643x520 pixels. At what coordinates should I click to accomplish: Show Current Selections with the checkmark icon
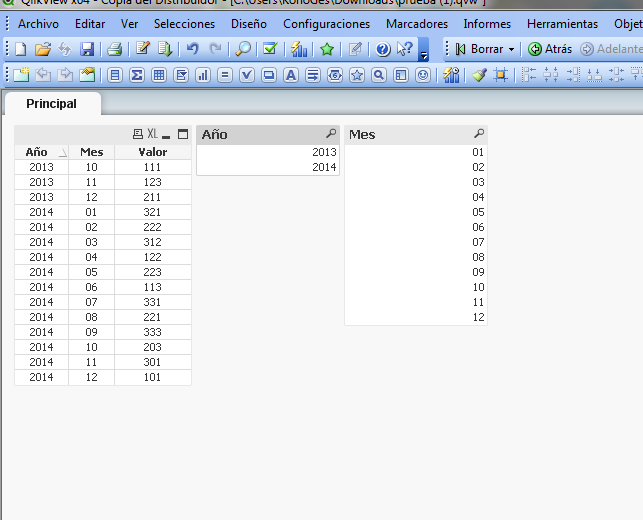(270, 49)
